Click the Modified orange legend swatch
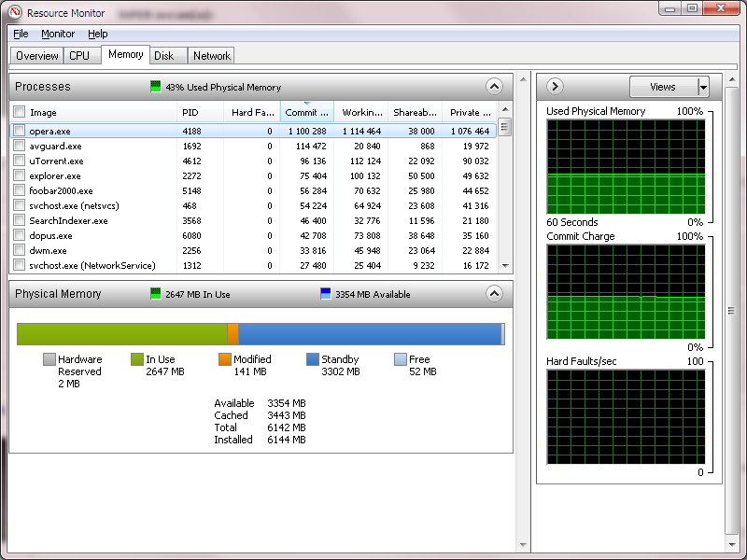The image size is (747, 560). pos(224,359)
